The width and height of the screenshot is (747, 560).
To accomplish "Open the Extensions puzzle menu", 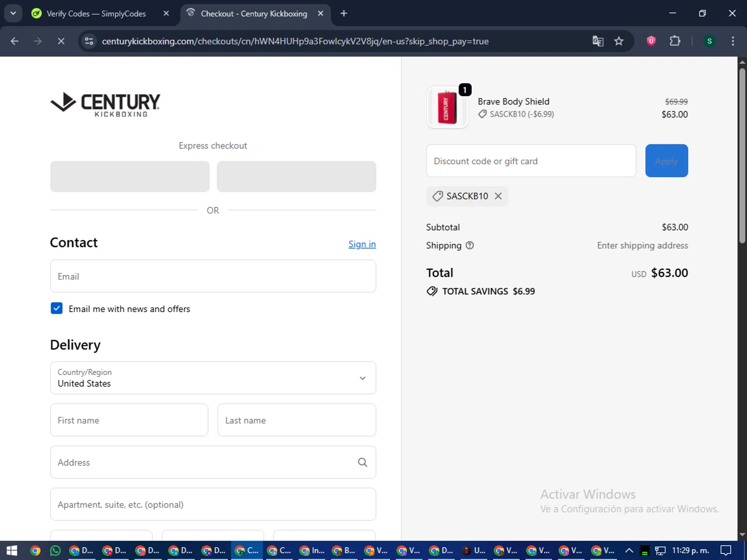I will click(x=675, y=41).
